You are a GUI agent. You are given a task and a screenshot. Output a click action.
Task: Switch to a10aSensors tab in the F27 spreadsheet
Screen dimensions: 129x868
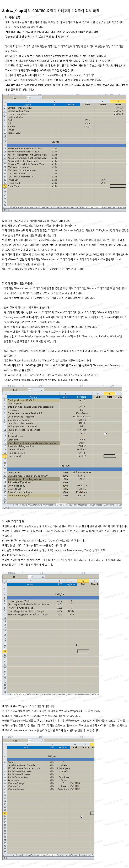coord(83,207)
